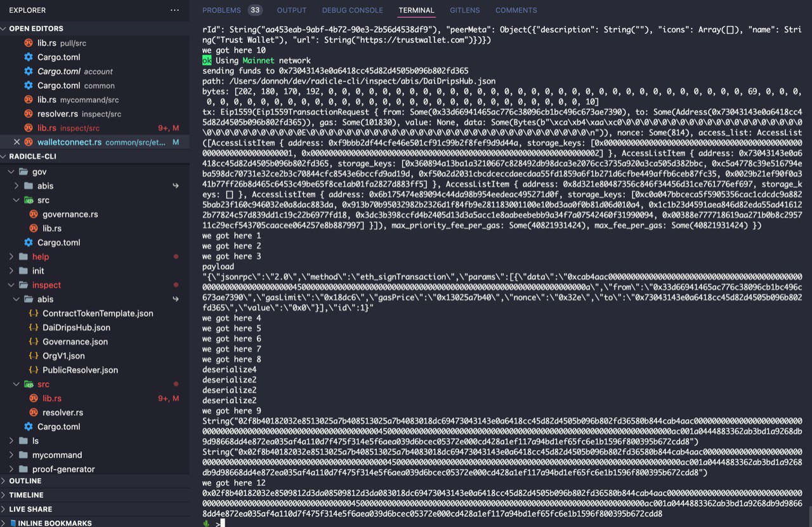Click the DaiDripsHub.json path line in terminal
This screenshot has height=527, width=812.
[349, 81]
